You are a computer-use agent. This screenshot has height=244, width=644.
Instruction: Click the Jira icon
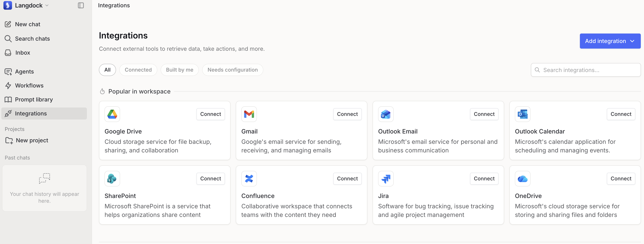click(x=385, y=178)
